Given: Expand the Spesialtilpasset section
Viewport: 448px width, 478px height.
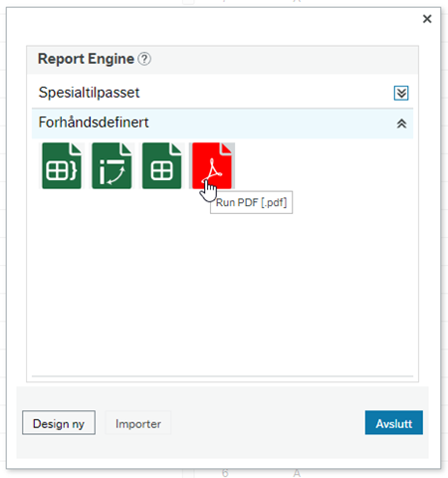Looking at the screenshot, I should point(401,93).
